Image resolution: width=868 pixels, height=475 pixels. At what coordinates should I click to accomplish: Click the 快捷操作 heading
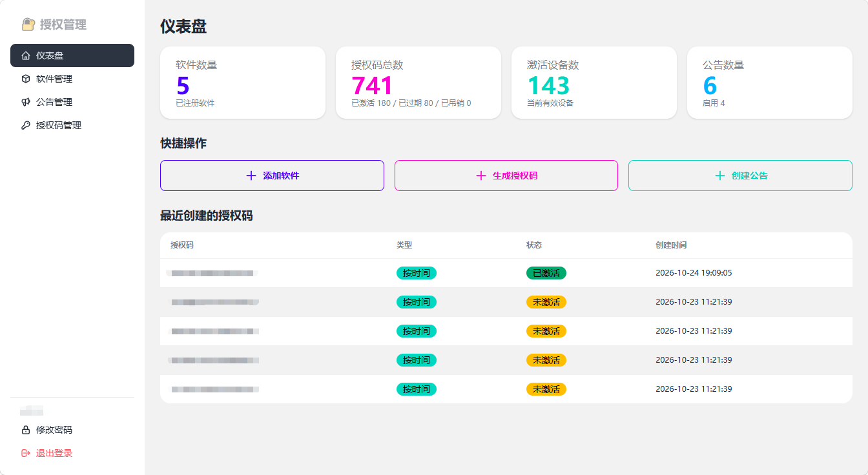[183, 143]
